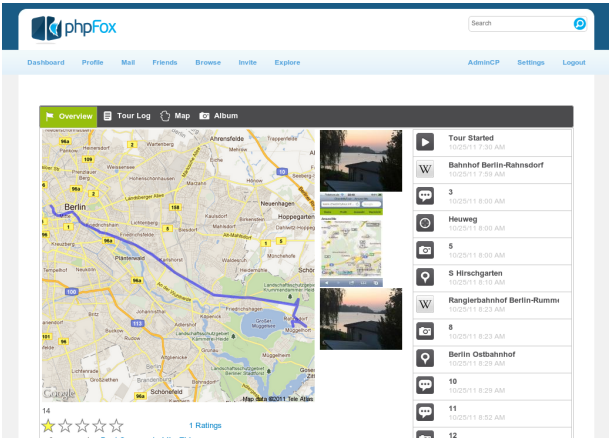This screenshot has height=439, width=611.
Task: Open the Map tab
Action: [175, 116]
